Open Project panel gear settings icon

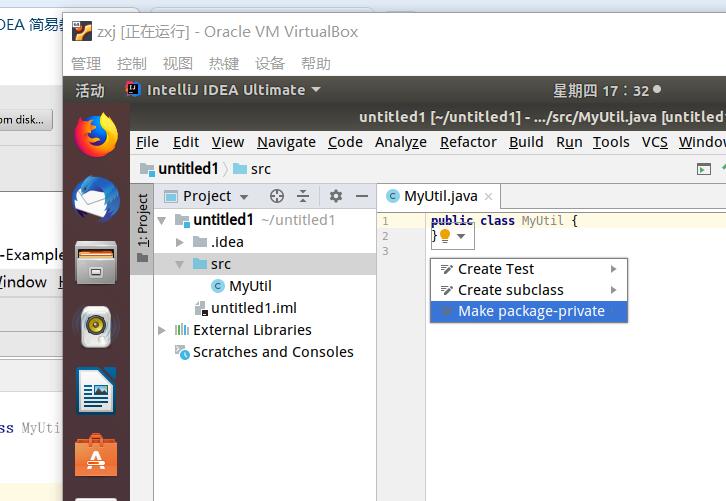(x=336, y=196)
